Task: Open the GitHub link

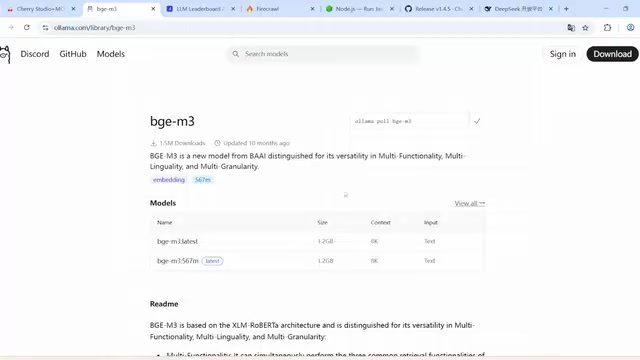Action: point(73,54)
